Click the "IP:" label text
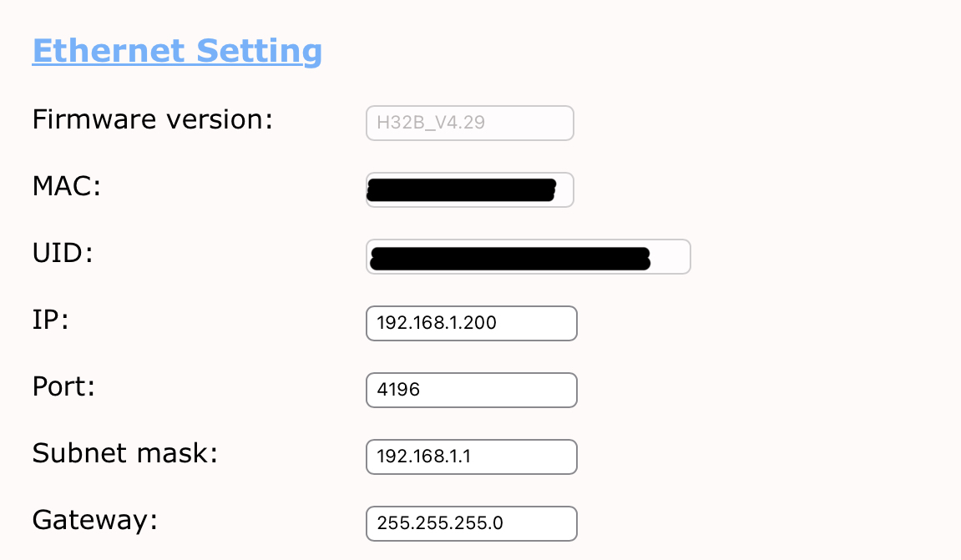Viewport: 961px width, 560px height. [50, 320]
